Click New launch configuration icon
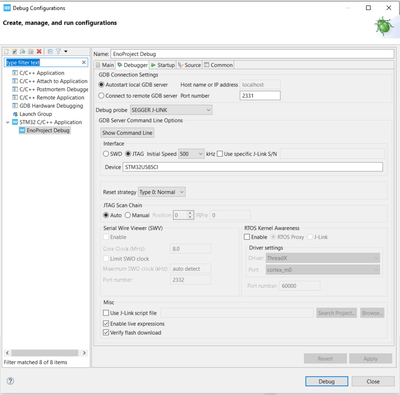 pos(6,51)
